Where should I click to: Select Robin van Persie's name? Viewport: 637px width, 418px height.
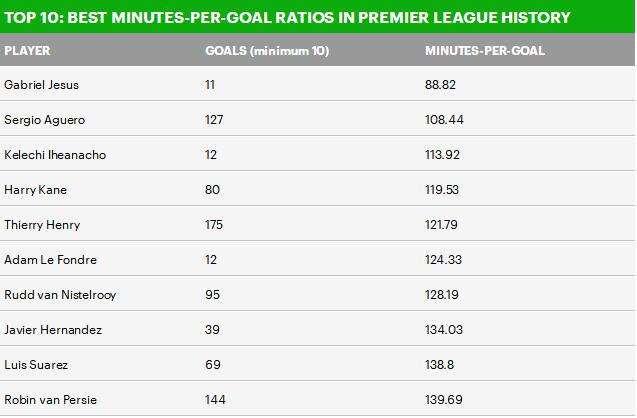pos(50,400)
